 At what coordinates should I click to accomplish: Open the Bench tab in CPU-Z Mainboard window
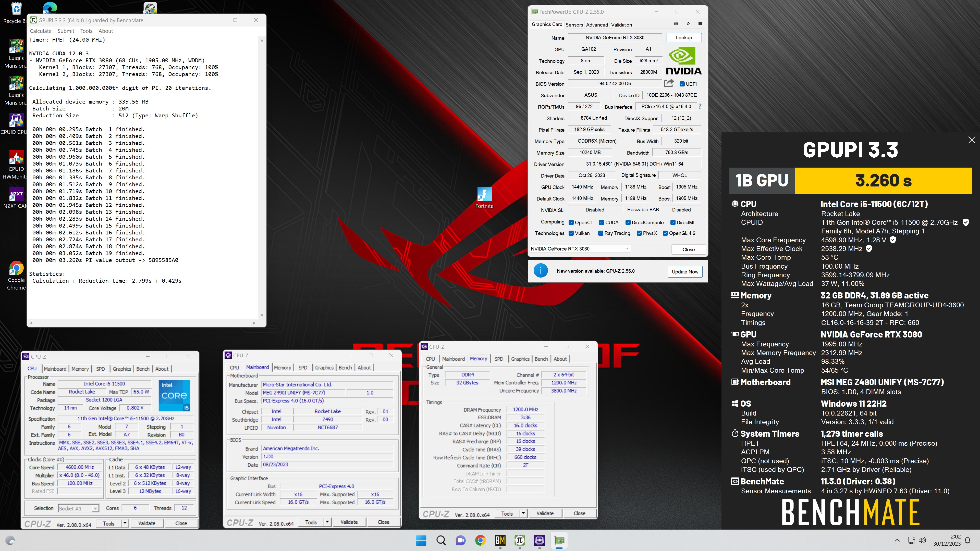(x=345, y=368)
